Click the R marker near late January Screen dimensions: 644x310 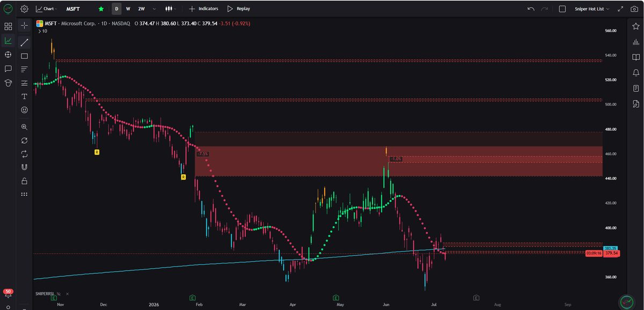[x=183, y=177]
